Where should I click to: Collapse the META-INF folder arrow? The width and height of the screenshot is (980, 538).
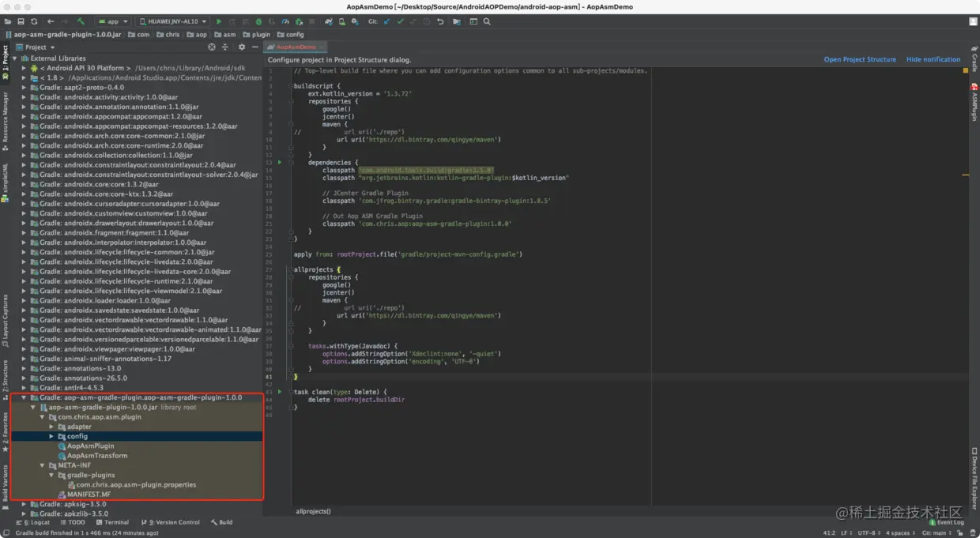click(x=43, y=465)
